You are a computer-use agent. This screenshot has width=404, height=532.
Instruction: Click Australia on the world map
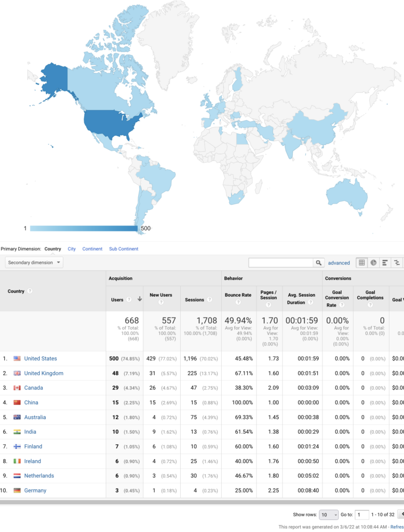pyautogui.click(x=347, y=195)
